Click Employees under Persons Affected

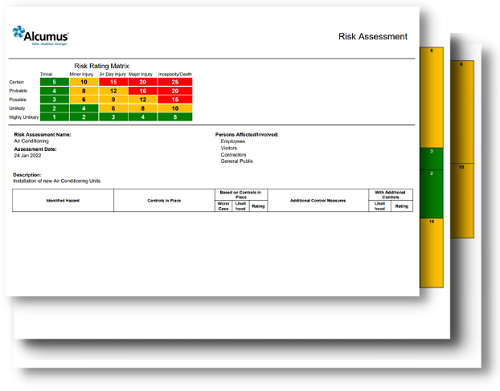[233, 141]
